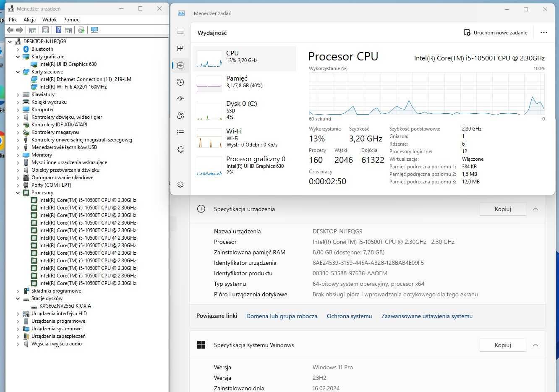The image size is (559, 392).
Task: Open the Pomoc menu in Device Manager
Action: [x=71, y=20]
